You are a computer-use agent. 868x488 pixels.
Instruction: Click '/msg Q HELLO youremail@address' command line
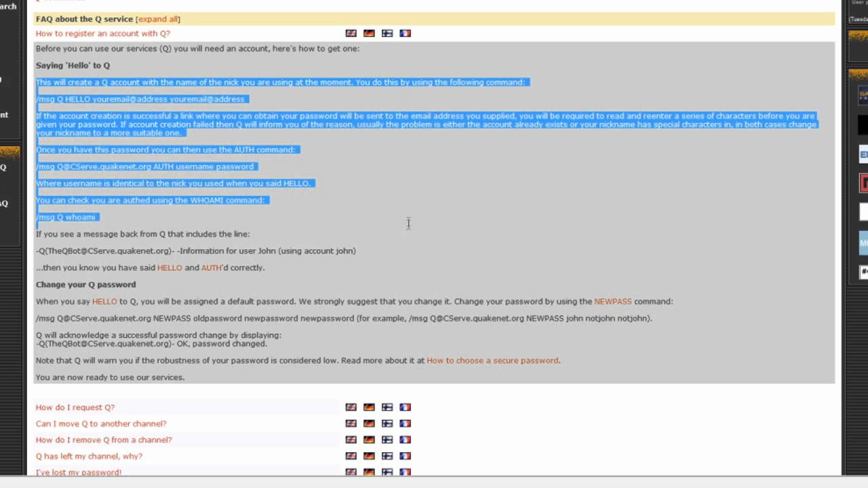tap(140, 99)
